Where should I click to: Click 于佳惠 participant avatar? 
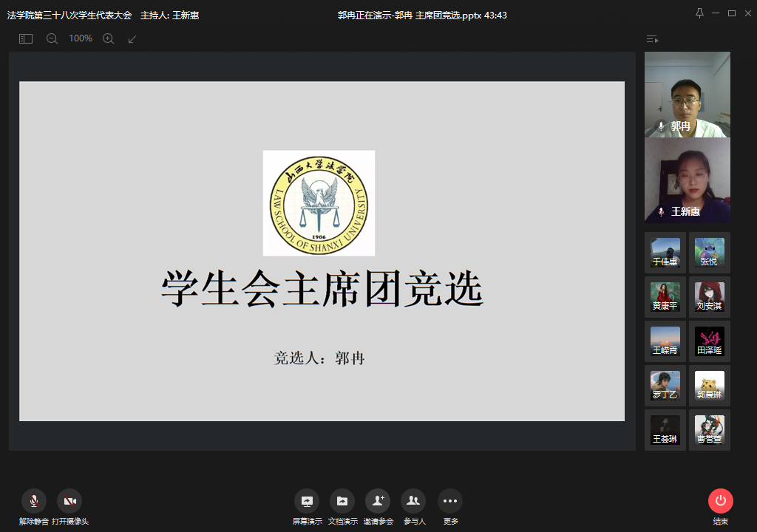click(x=665, y=253)
